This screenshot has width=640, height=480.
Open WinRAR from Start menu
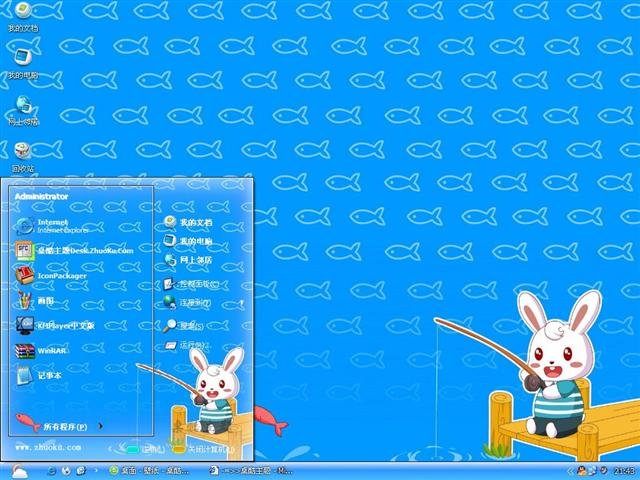(41, 351)
